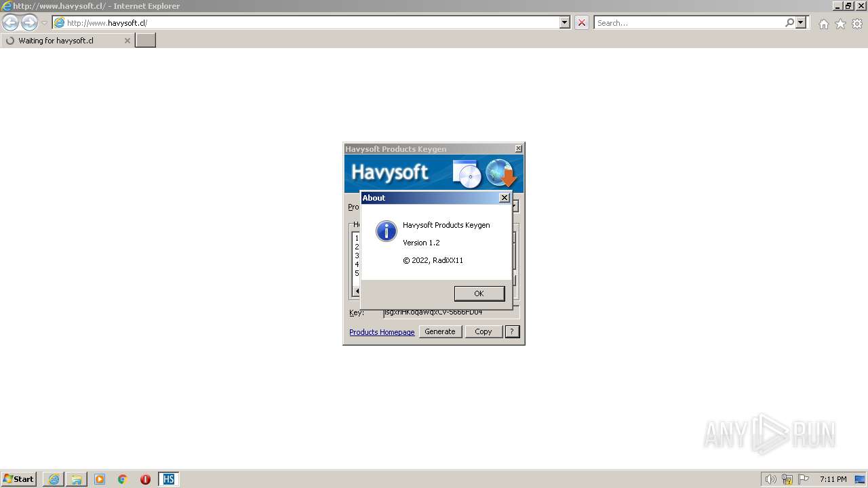Click the network tray icon

pyautogui.click(x=787, y=479)
